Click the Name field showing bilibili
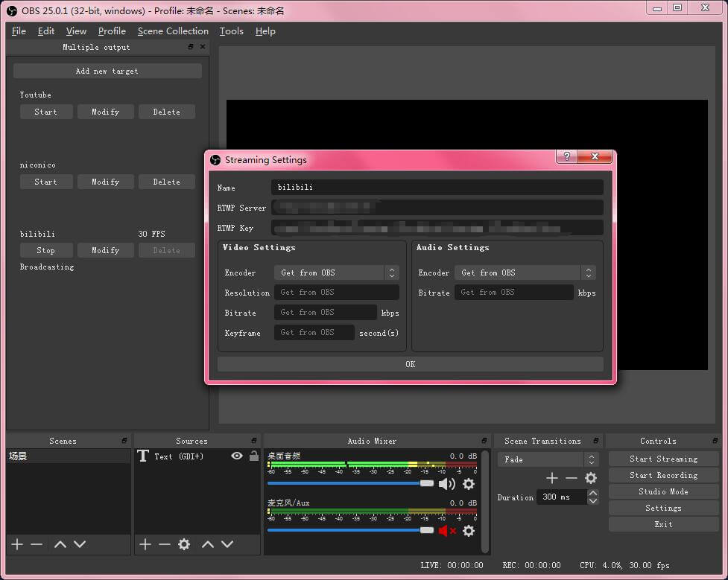This screenshot has height=580, width=728. tap(437, 187)
